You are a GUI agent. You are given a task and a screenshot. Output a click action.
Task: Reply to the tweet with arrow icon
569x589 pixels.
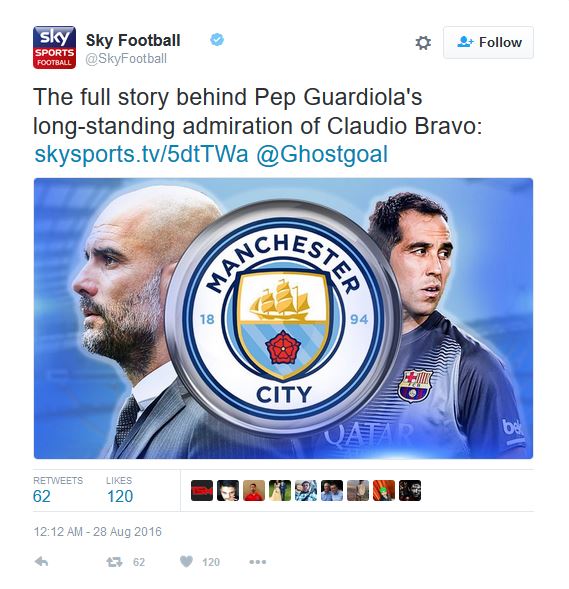click(x=41, y=562)
